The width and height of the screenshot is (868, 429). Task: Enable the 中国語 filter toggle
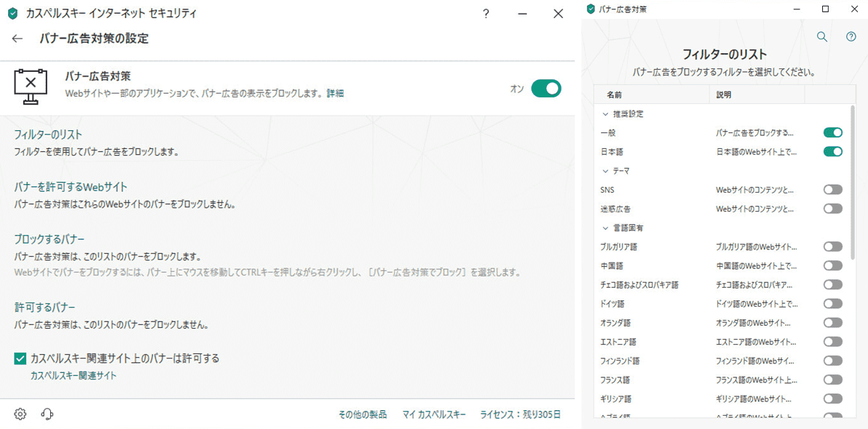(x=833, y=265)
